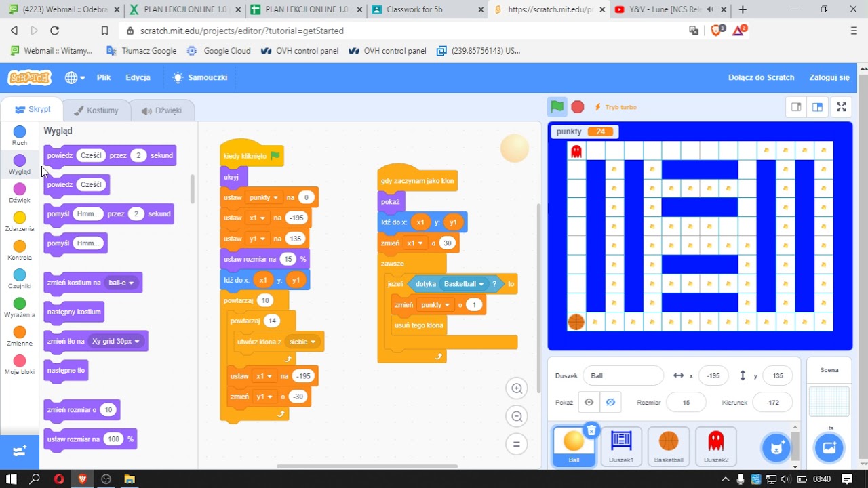The image size is (868, 488).
Task: Open the Windows Start menu
Action: pos(11,479)
